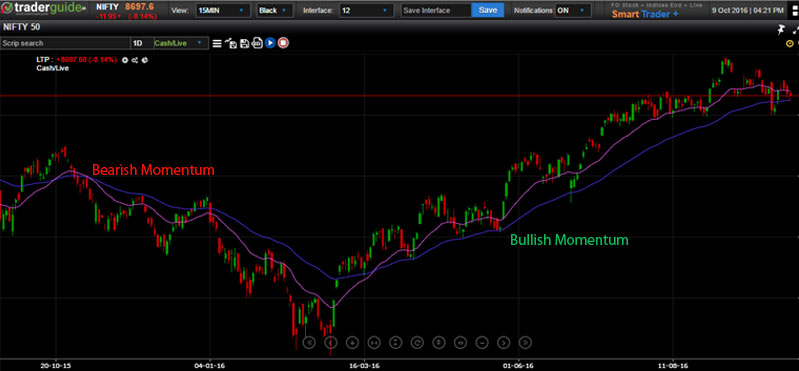
Task: Click the circled plus zoom-in control
Action: pyautogui.click(x=352, y=342)
